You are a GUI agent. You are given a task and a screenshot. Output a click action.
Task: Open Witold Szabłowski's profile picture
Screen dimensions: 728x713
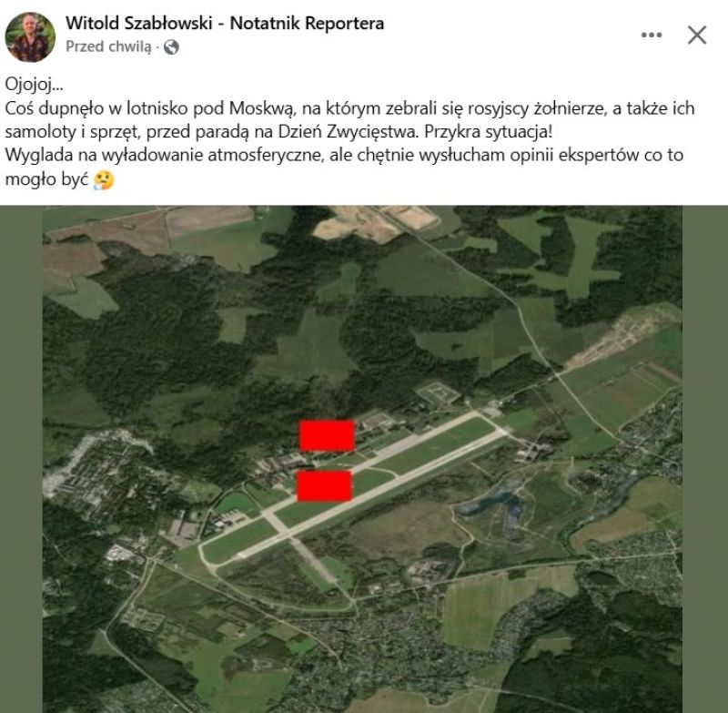pyautogui.click(x=30, y=37)
